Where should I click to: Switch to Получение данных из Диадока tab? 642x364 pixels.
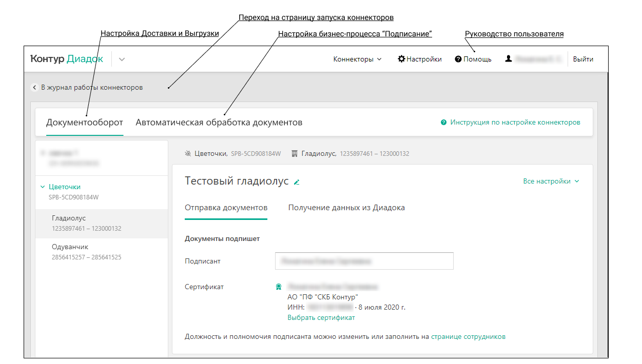346,208
